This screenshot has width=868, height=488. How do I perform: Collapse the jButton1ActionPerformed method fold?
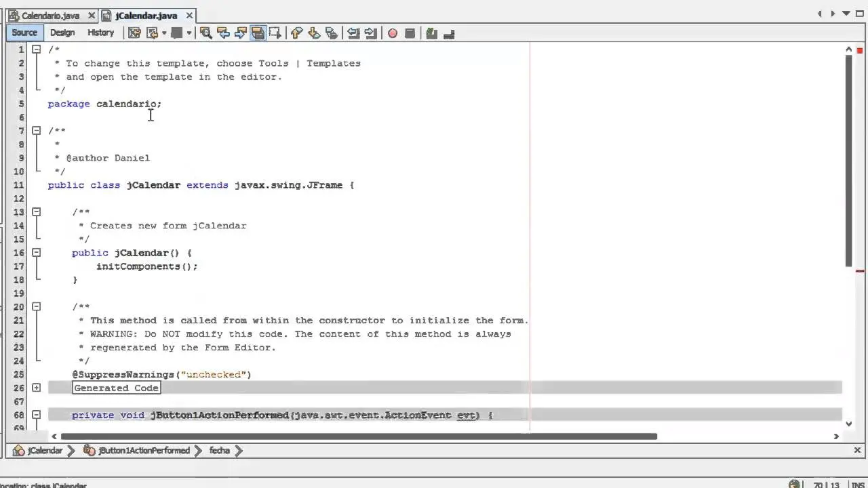click(x=36, y=415)
